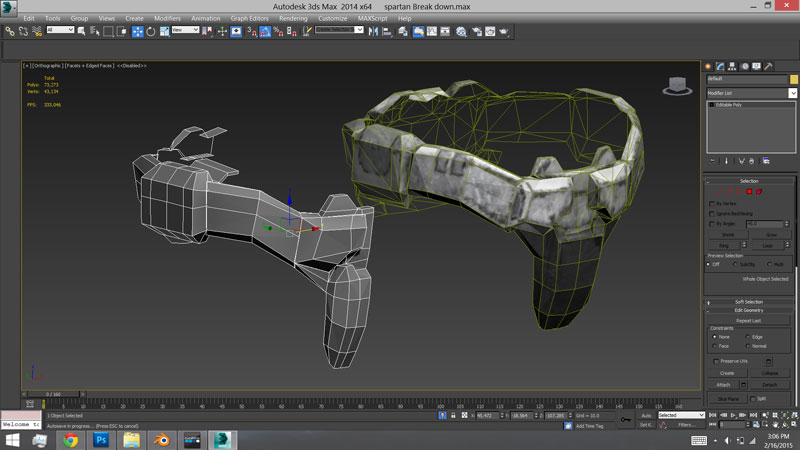Select SubObj preview selection radio
This screenshot has height=450, width=800.
tap(735, 264)
